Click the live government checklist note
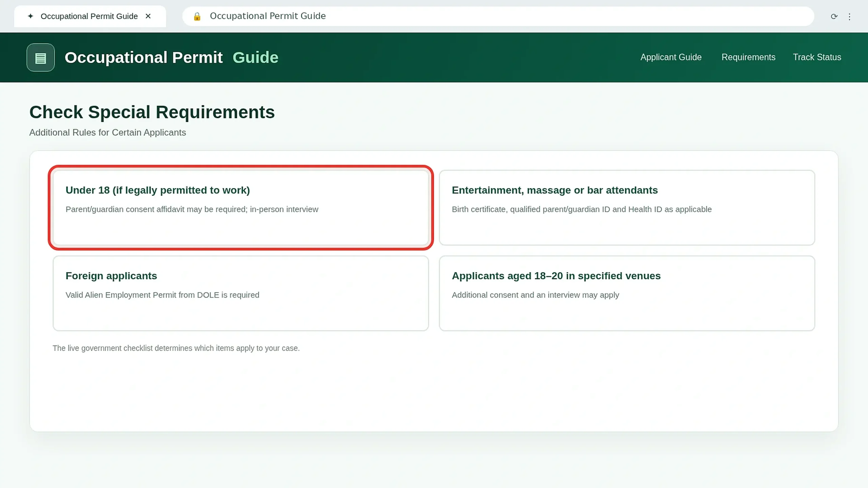This screenshot has height=488, width=868. click(176, 348)
